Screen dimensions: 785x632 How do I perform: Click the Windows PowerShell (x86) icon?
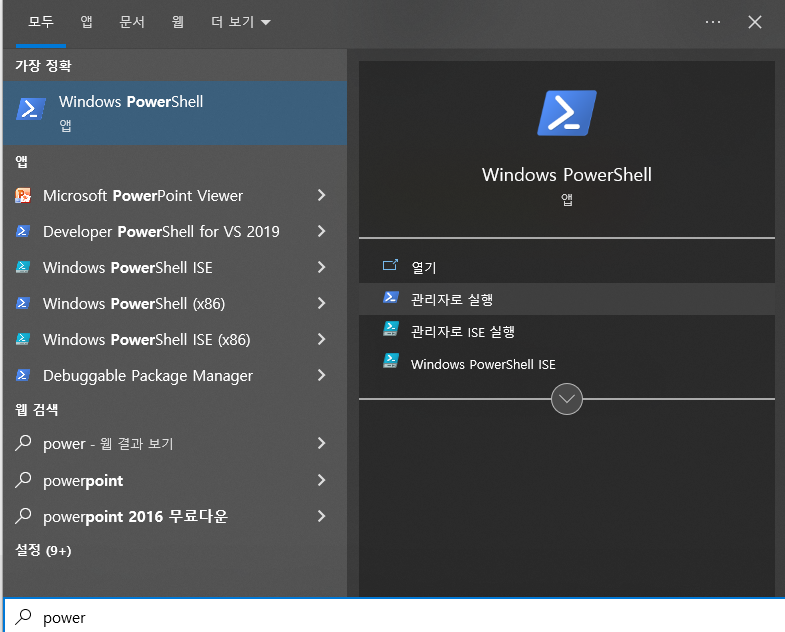point(23,303)
